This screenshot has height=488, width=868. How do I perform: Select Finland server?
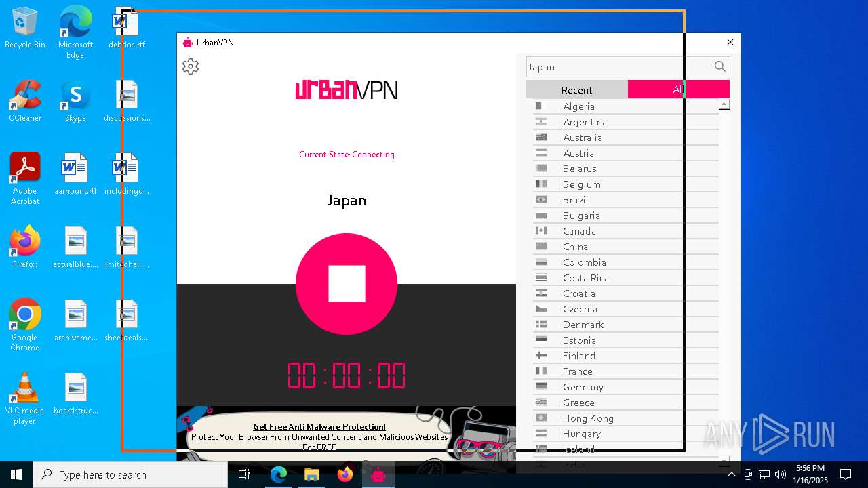[x=626, y=356]
